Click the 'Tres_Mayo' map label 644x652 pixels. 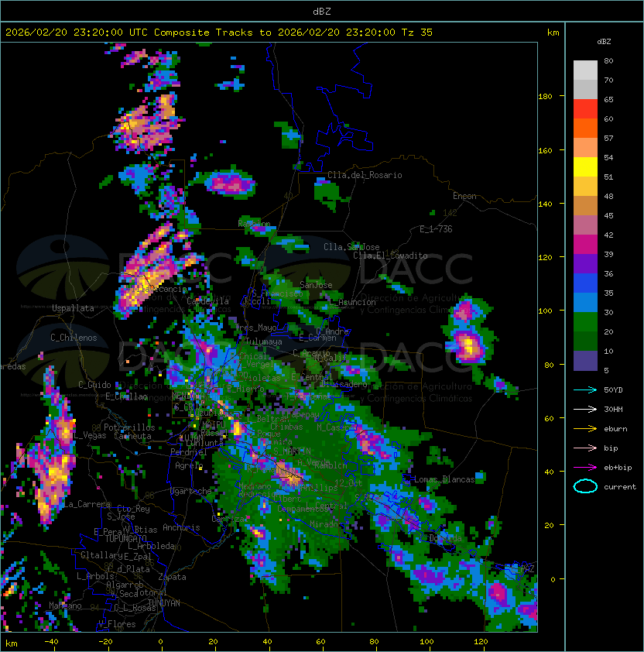point(255,328)
